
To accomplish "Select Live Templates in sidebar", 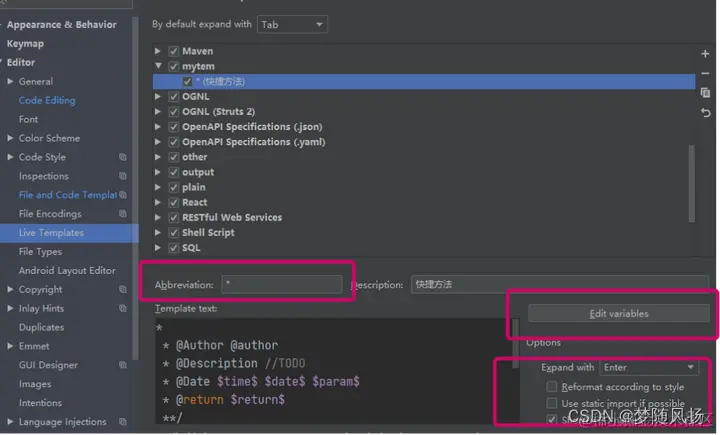I will tap(69, 232).
